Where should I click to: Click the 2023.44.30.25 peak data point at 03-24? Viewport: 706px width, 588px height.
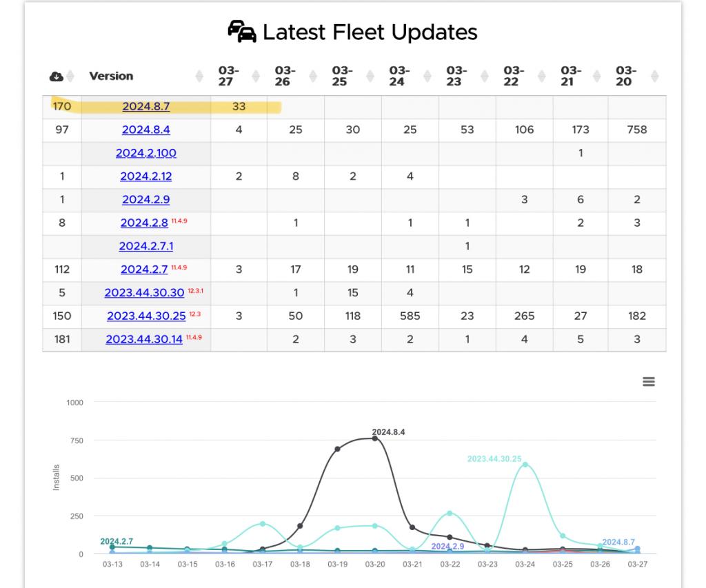point(525,465)
